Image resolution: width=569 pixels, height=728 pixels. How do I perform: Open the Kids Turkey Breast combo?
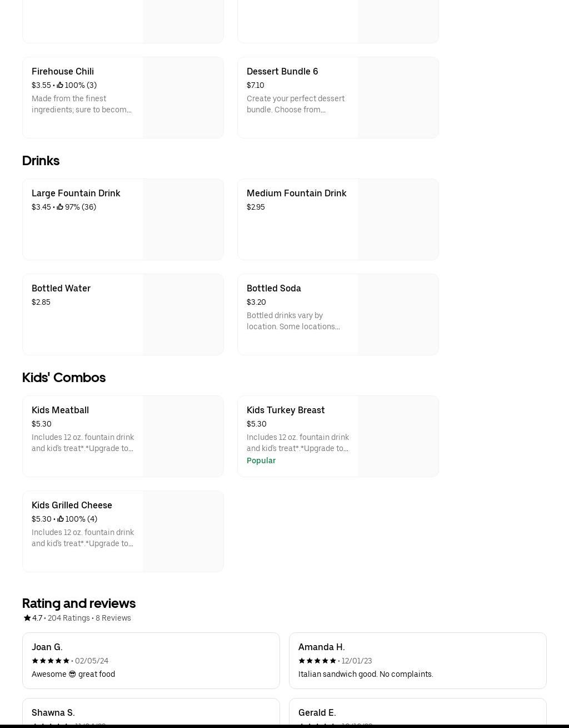tap(286, 410)
